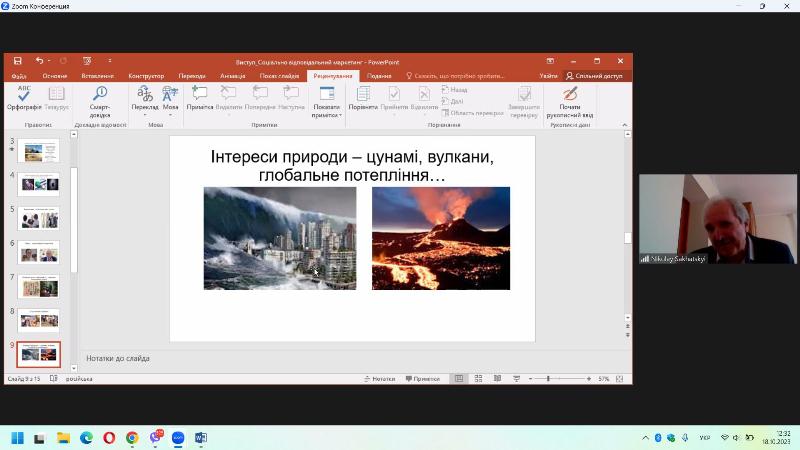Expand the Показати примітки dropdown
Image resolution: width=800 pixels, height=450 pixels.
(326, 111)
